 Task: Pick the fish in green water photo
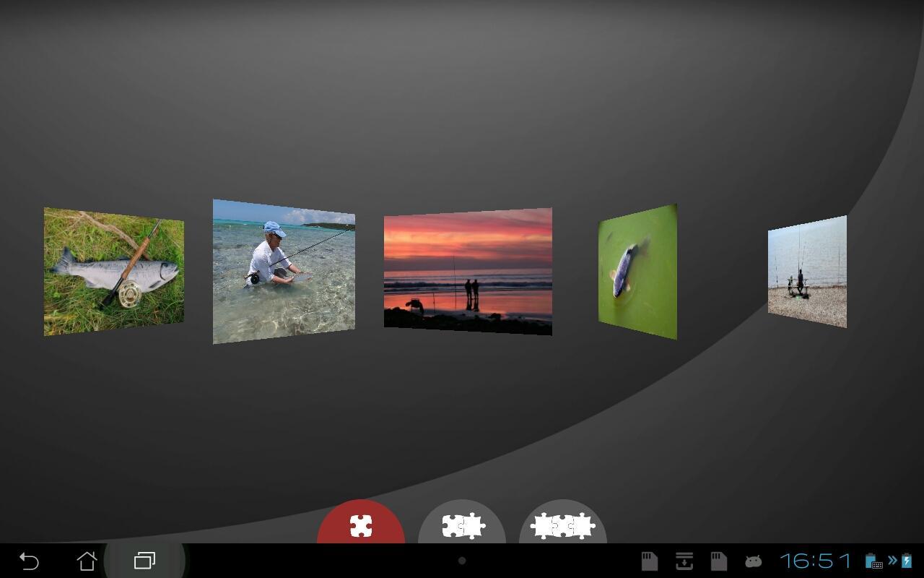tap(637, 272)
